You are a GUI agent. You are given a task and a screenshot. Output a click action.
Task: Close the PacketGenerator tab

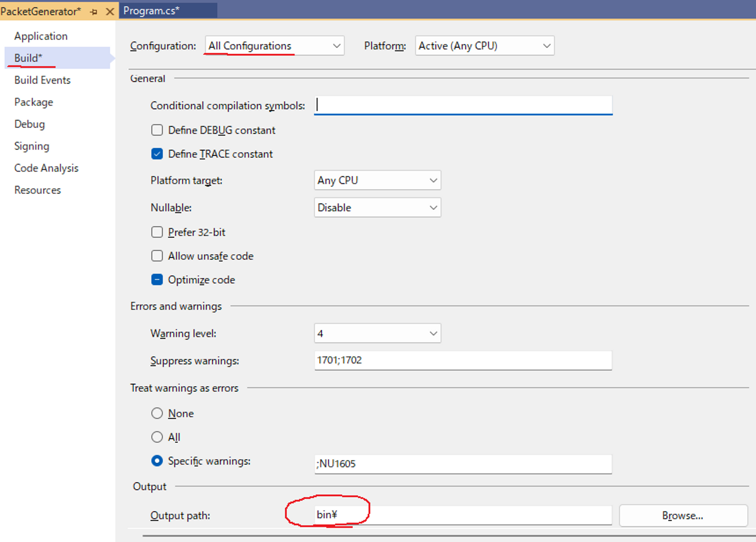110,12
